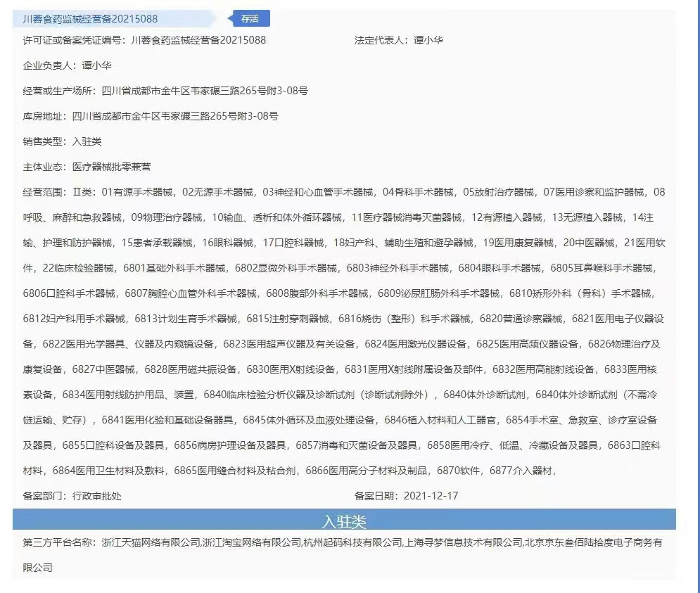Select the 备案日期：2021-12-17 text

(x=406, y=496)
